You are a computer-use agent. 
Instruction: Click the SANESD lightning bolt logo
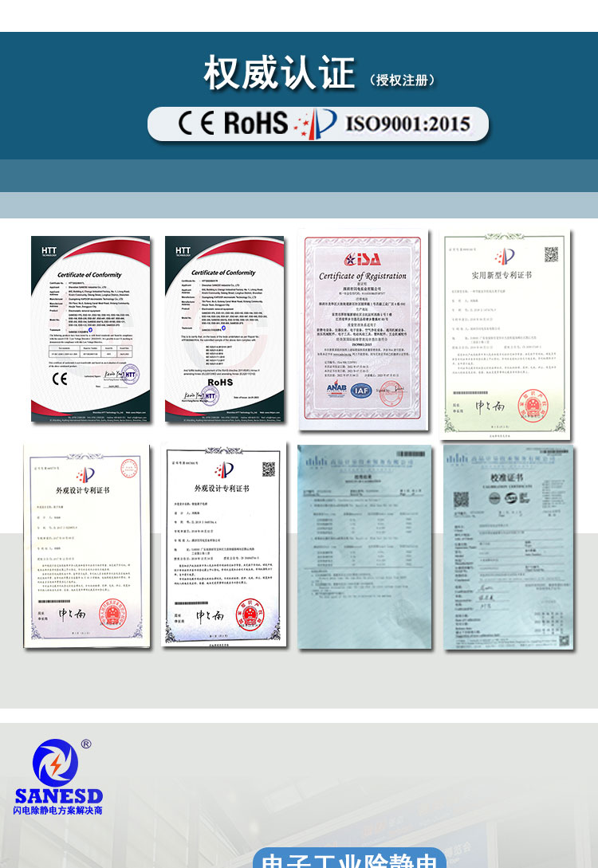click(x=56, y=764)
